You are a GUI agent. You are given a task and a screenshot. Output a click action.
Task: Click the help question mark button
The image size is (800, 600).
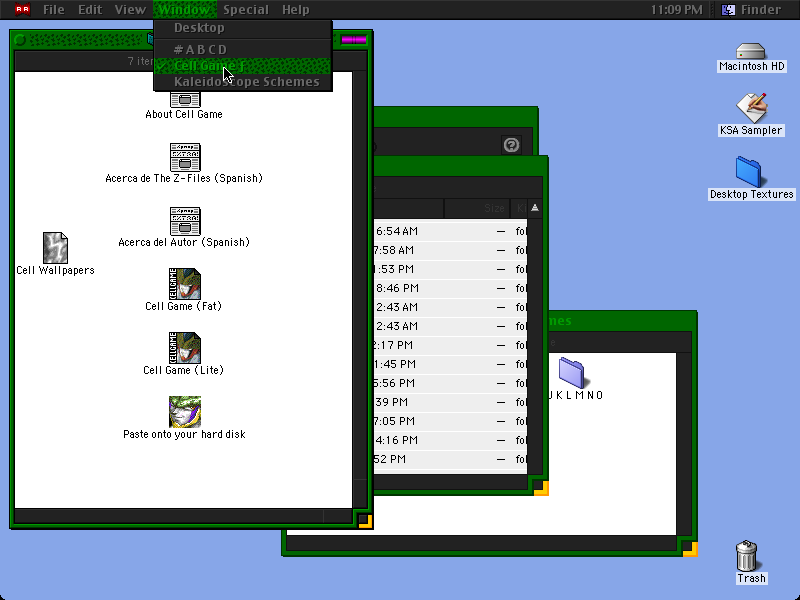(x=511, y=145)
